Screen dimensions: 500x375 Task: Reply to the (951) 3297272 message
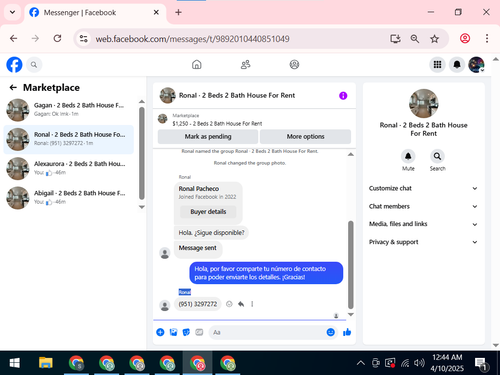pyautogui.click(x=241, y=304)
